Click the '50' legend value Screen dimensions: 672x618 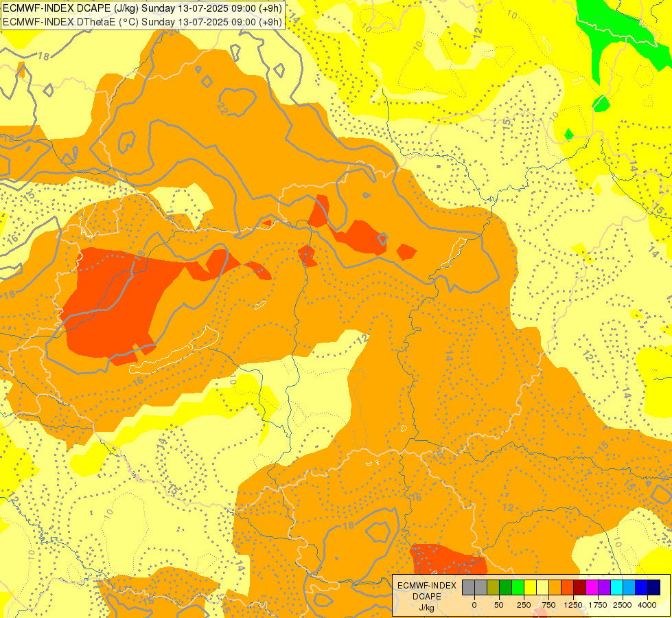499,605
